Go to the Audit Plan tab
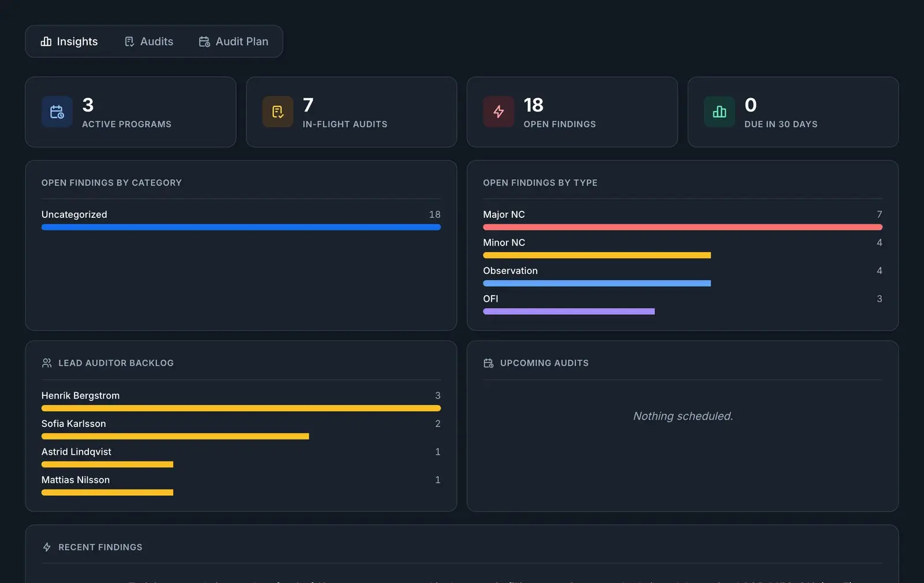The width and height of the screenshot is (924, 583). click(x=234, y=42)
